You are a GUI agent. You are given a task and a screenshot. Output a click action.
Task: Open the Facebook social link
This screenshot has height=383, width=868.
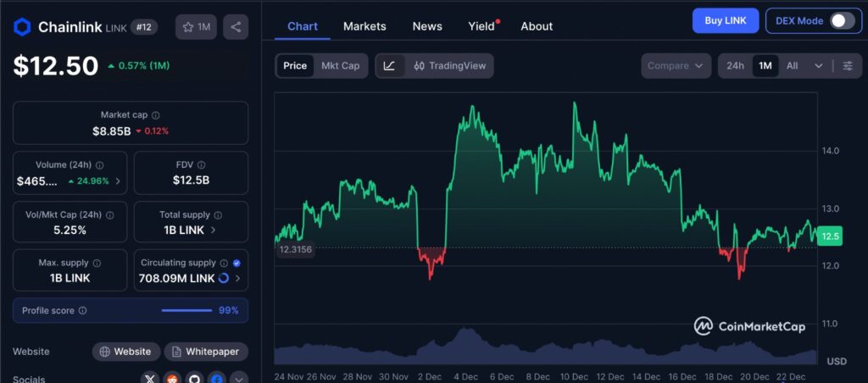[216, 380]
